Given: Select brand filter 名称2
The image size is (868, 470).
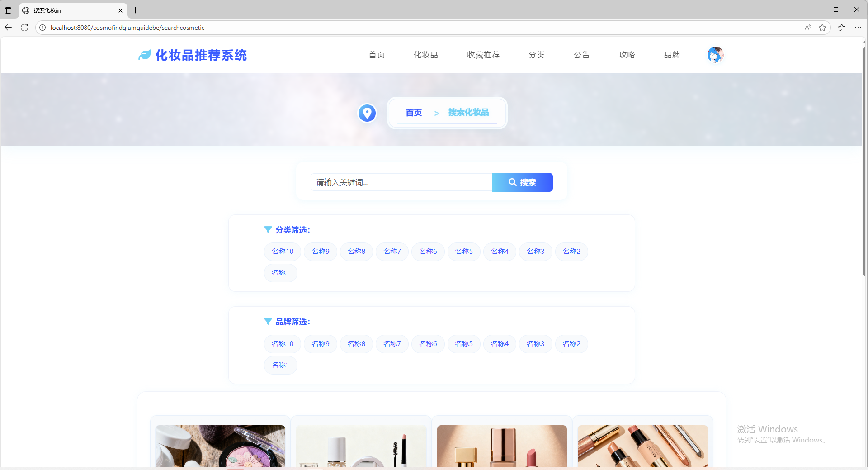Looking at the screenshot, I should tap(571, 344).
